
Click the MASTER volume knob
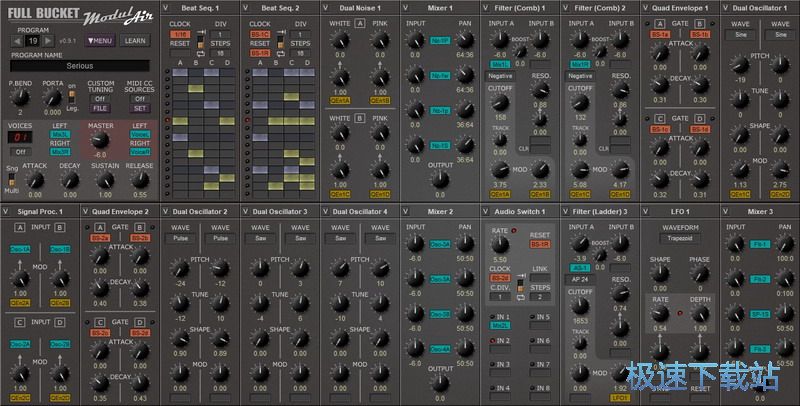pos(100,139)
